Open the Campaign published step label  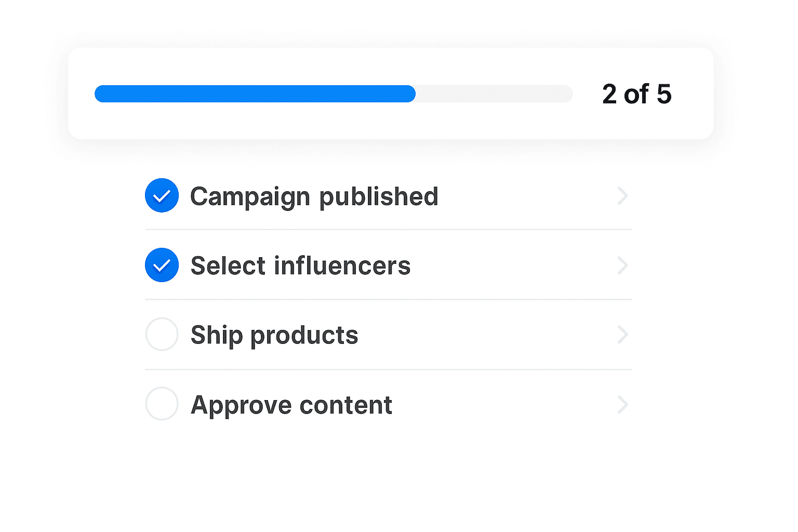[x=314, y=196]
